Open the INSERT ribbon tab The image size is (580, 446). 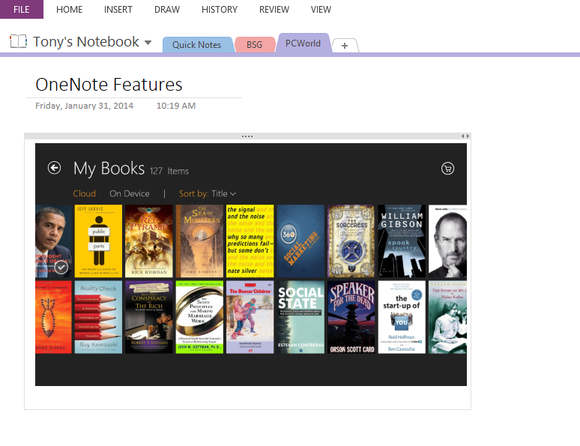(x=118, y=10)
